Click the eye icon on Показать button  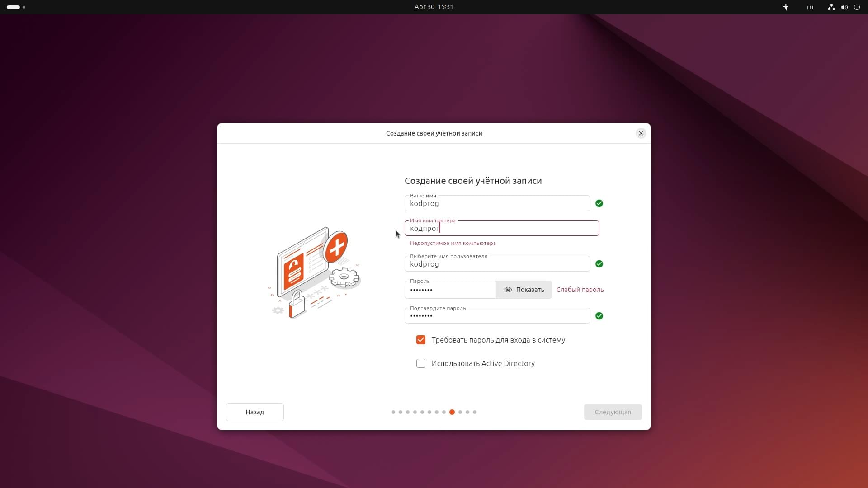tap(508, 290)
